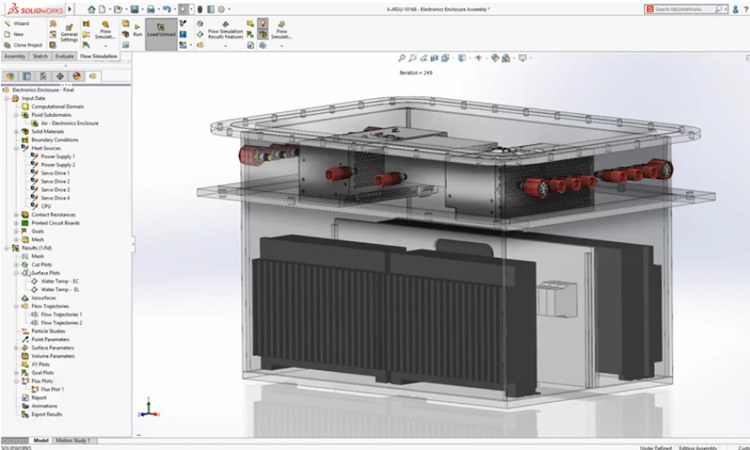Expand the Cut Plots tree node
Image resolution: width=750 pixels, height=450 pixels.
(16, 264)
